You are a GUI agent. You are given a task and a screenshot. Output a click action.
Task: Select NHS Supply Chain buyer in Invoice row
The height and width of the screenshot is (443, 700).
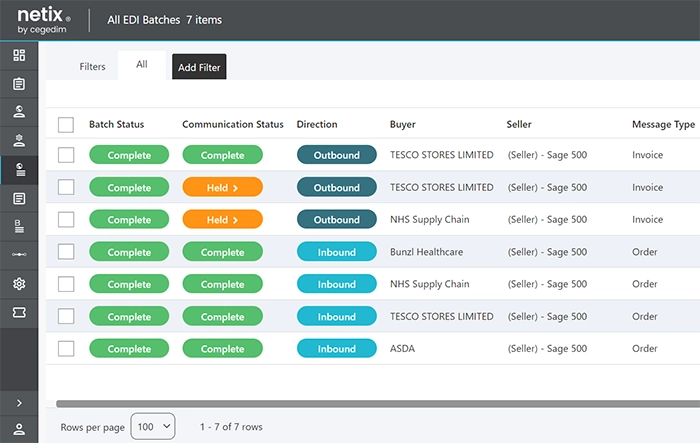(x=429, y=219)
